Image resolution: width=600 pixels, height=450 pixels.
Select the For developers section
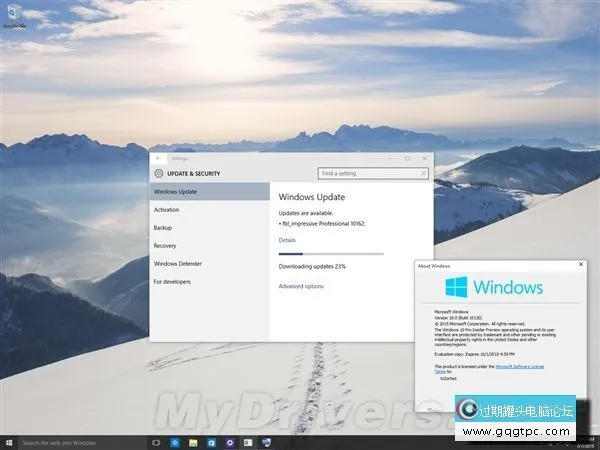point(172,281)
